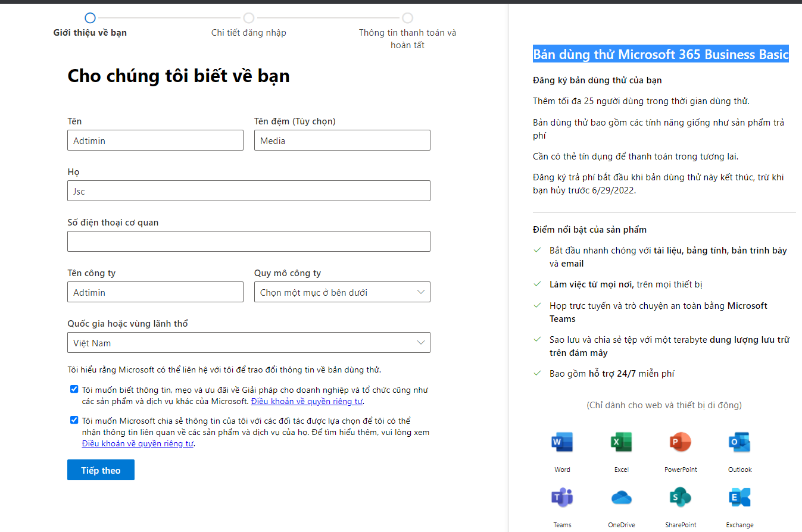Click the Excel app icon
Screen dimensions: 802x532
tap(621, 442)
